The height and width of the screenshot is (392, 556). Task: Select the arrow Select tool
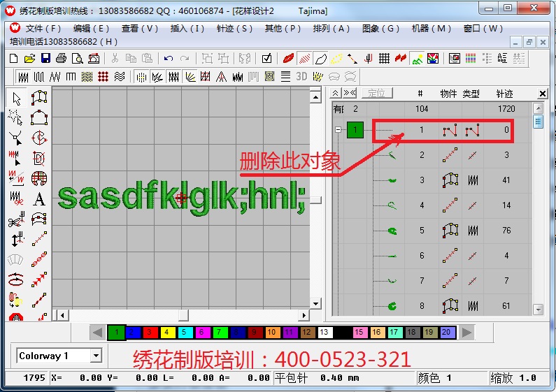click(16, 99)
